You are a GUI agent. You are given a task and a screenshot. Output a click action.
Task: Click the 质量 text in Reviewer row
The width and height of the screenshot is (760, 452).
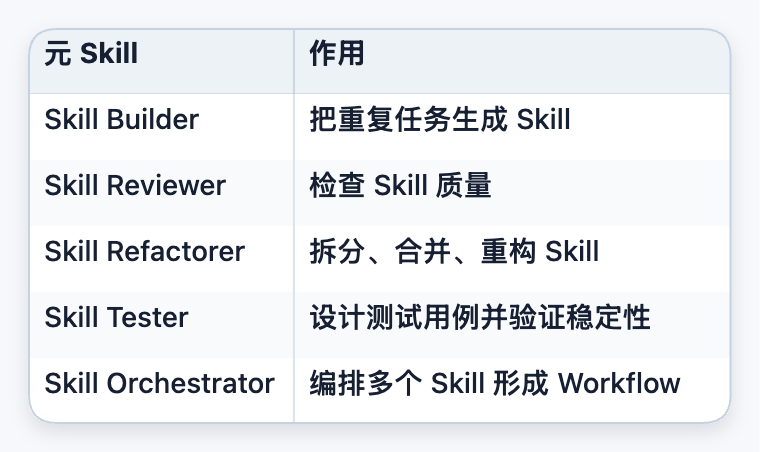click(x=463, y=186)
